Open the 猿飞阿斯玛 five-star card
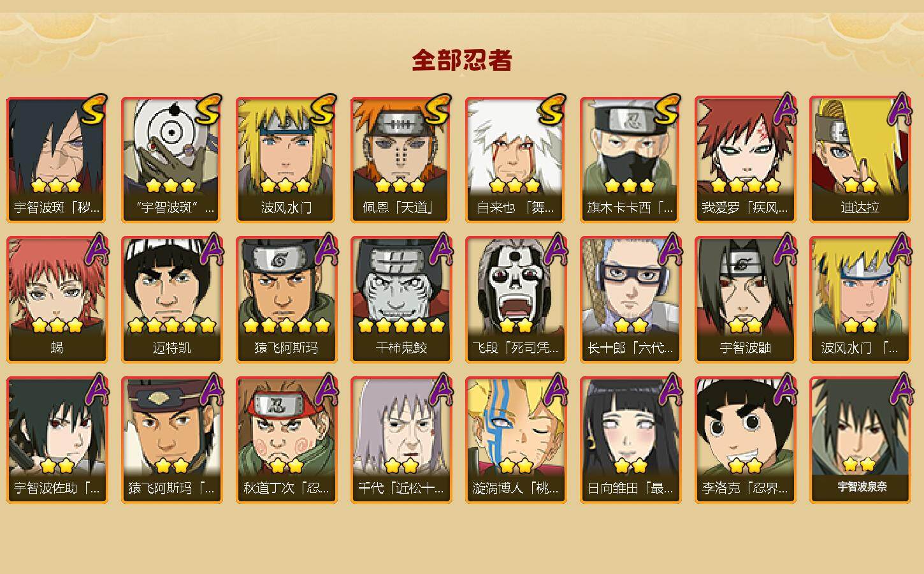This screenshot has width=924, height=574. (x=286, y=300)
